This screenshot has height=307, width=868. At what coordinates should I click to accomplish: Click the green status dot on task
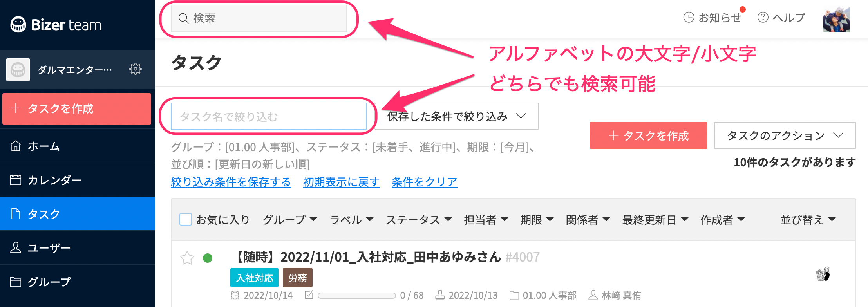[x=208, y=258]
